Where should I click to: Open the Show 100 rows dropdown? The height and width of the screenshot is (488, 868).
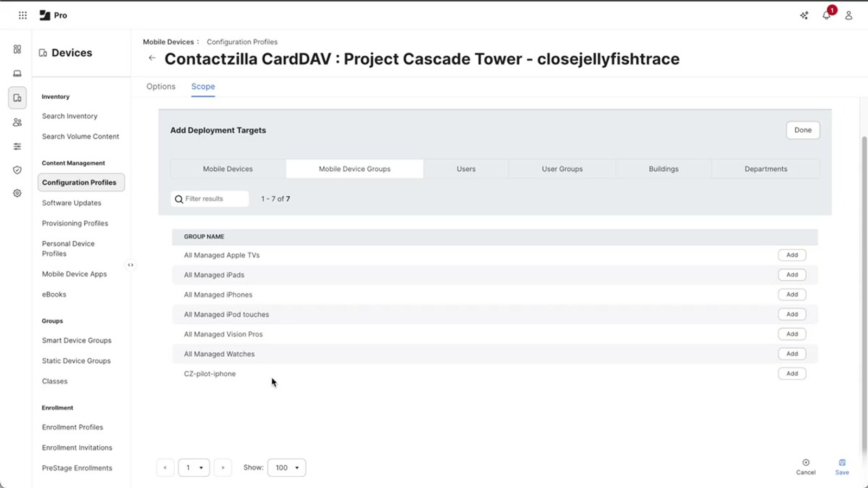(x=286, y=467)
